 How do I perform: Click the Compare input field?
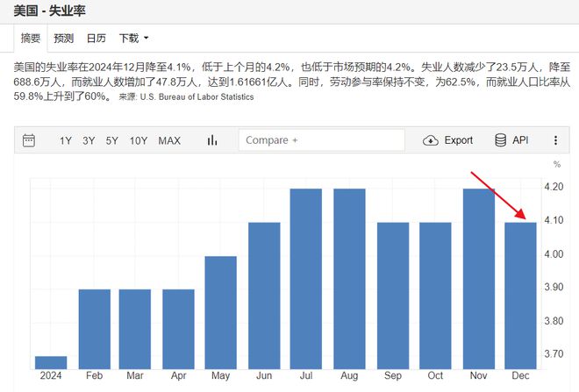tap(322, 140)
